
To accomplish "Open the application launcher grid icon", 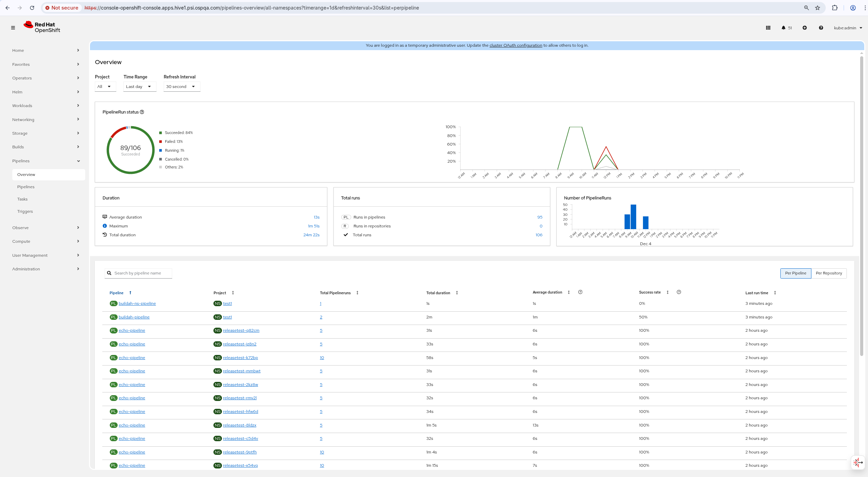I will 768,28.
